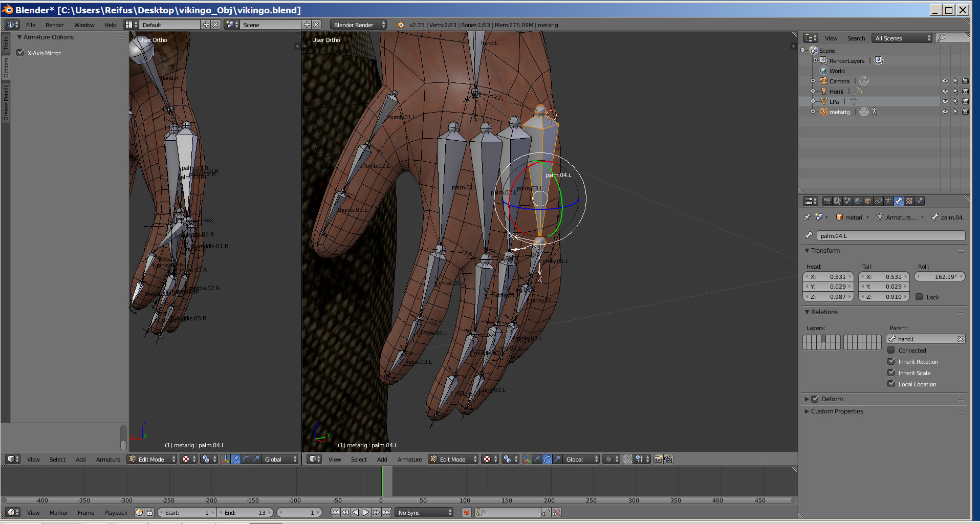Image resolution: width=980 pixels, height=524 pixels.
Task: Toggle snap magnet in right viewport header
Action: 628,459
